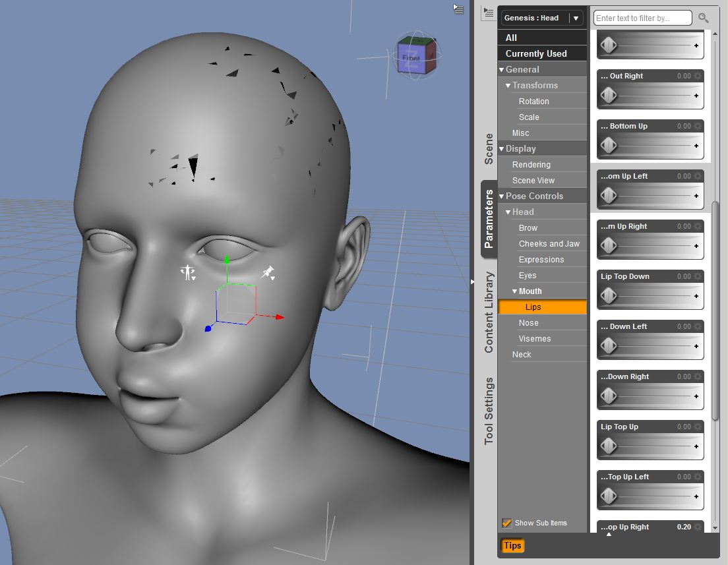Open gear settings for Lip Top Up
The width and height of the screenshot is (728, 565).
[x=698, y=427]
